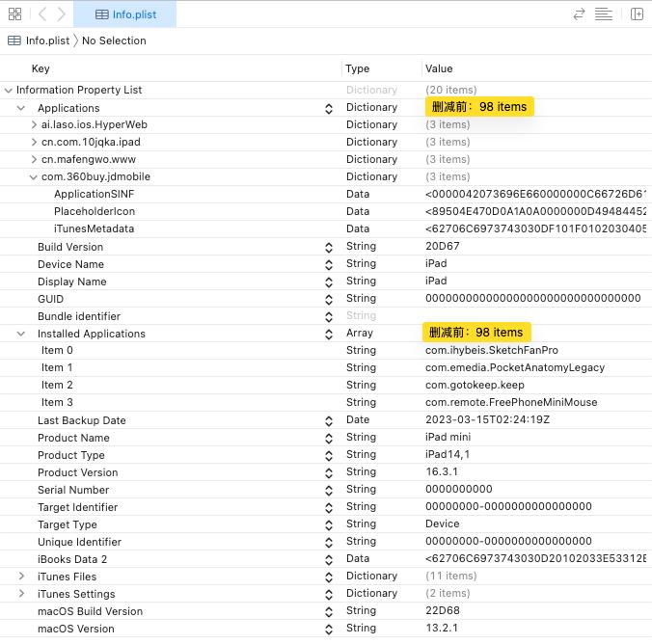The image size is (652, 644).
Task: Click value com.remote.FreePhoneMiniMouse
Action: 511,402
